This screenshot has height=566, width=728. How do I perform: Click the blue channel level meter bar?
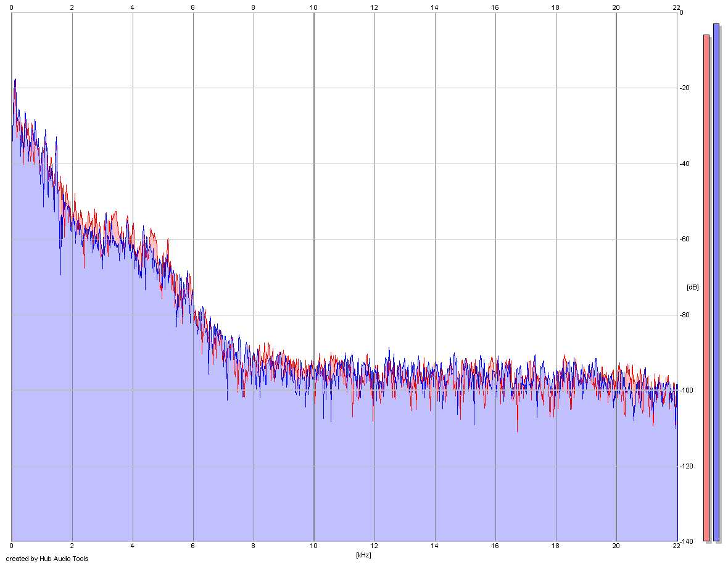click(x=716, y=282)
